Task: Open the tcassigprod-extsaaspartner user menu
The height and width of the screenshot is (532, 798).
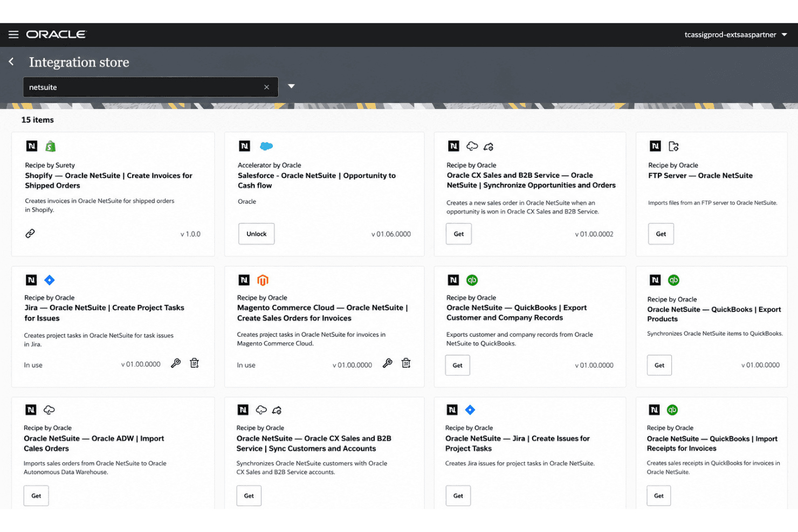Action: click(x=735, y=34)
